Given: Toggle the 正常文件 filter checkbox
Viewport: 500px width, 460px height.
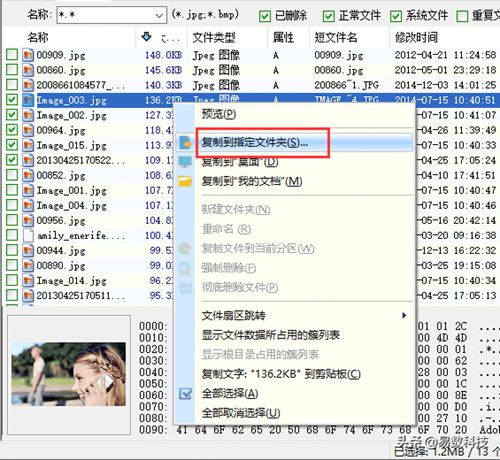Looking at the screenshot, I should point(328,16).
